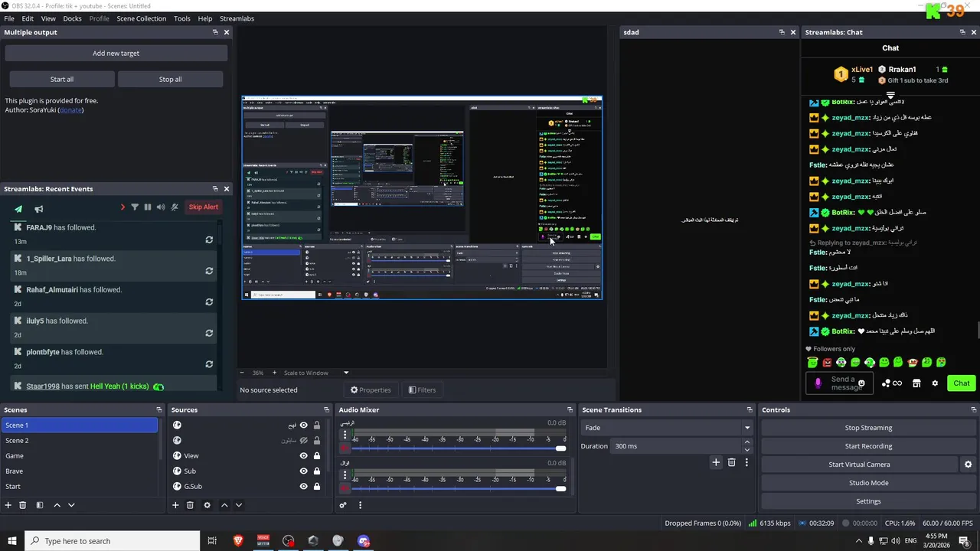Mute the first Audio Mixer channel
Screen dimensions: 980x551
tap(345, 448)
